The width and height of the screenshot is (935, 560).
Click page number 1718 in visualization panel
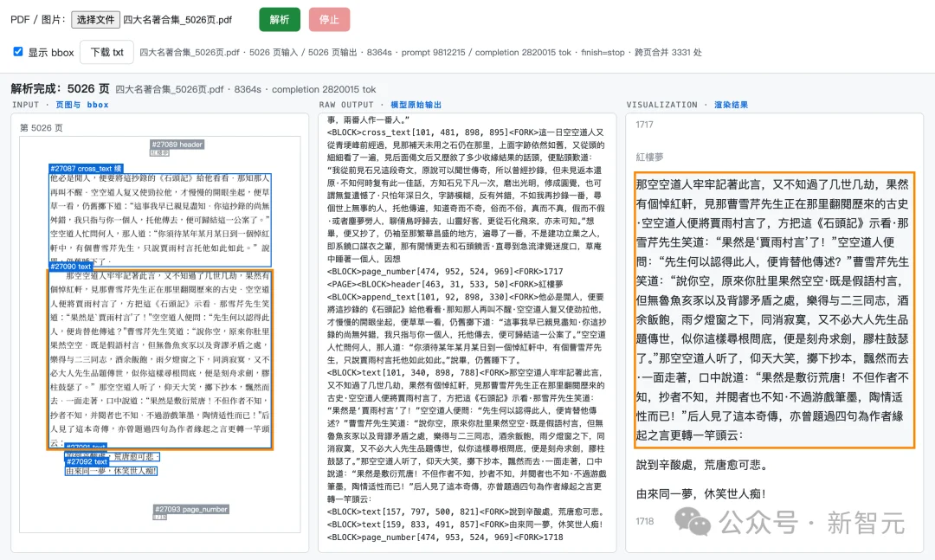point(645,521)
